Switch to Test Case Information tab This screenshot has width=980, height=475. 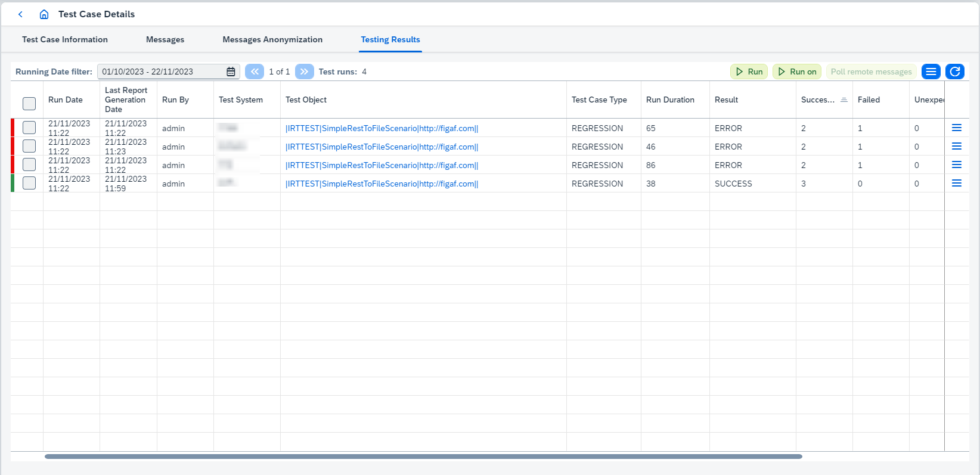[x=65, y=39]
